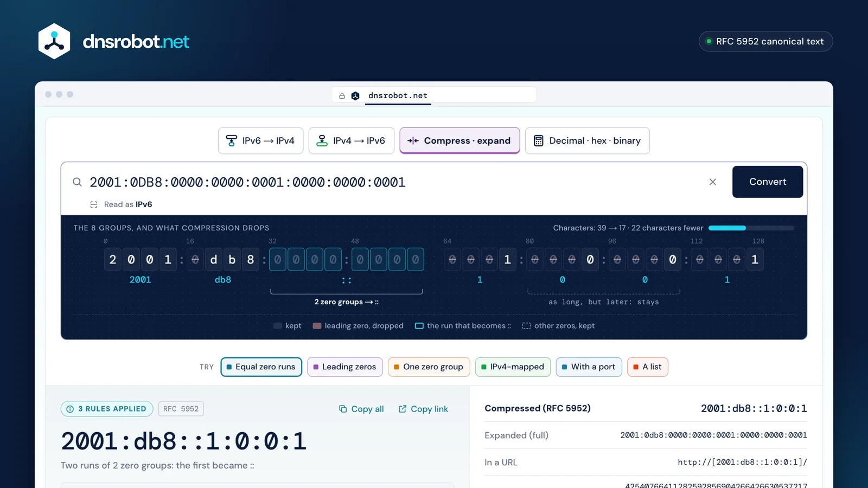Try the Equal zero runs example
The width and height of the screenshot is (868, 488).
261,367
